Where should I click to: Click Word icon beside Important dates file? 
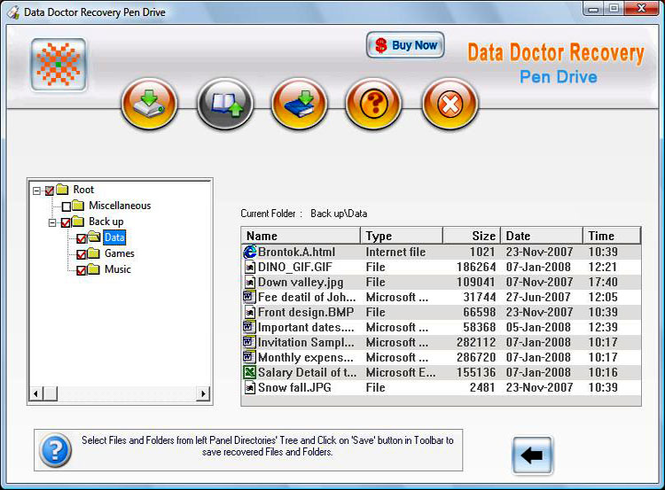pyautogui.click(x=249, y=327)
